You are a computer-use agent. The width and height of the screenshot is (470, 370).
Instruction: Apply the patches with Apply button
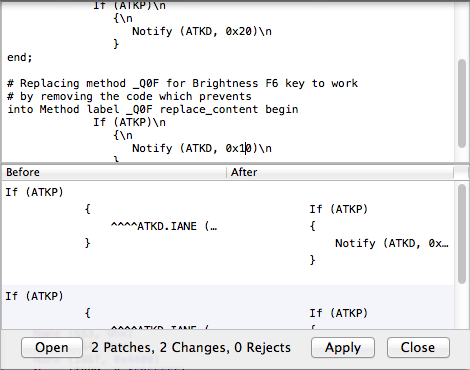343,347
